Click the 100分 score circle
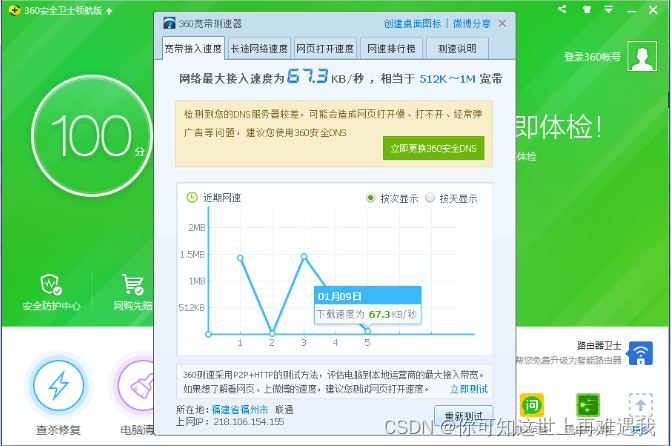This screenshot has width=671, height=446. pos(92,136)
